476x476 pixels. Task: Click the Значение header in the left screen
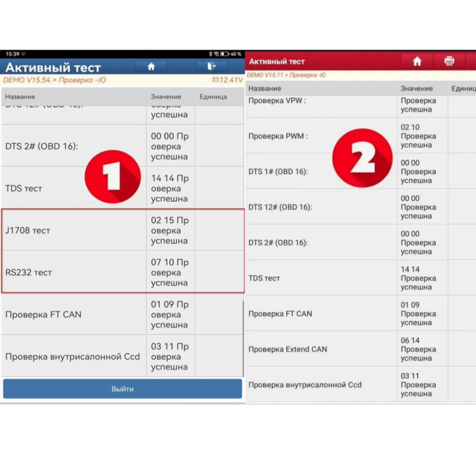(166, 97)
